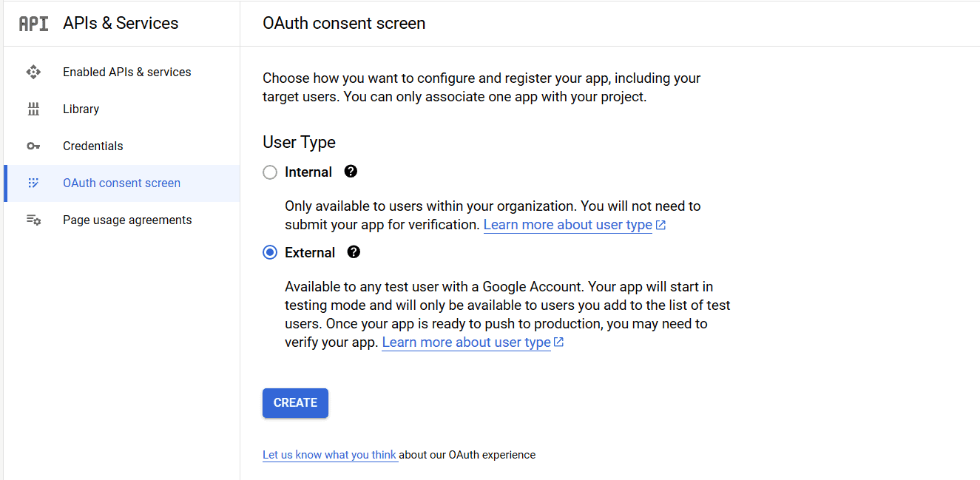Screen dimensions: 980x480
Task: Open Enabled APIs & services menu item
Action: point(126,72)
